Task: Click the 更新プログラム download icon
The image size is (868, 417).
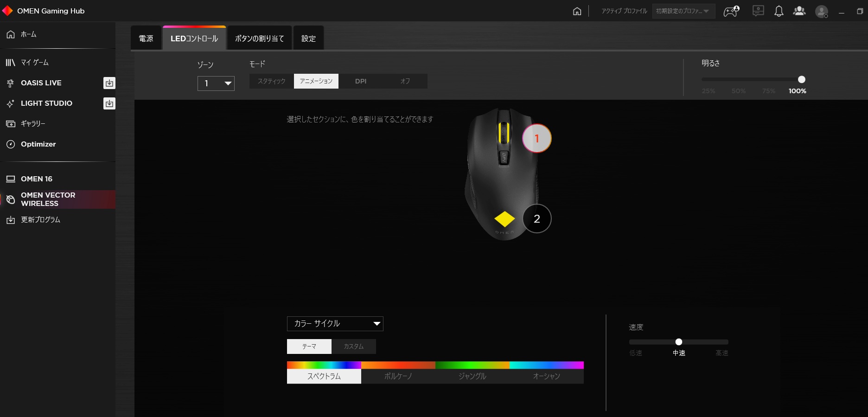Action: (x=10, y=220)
